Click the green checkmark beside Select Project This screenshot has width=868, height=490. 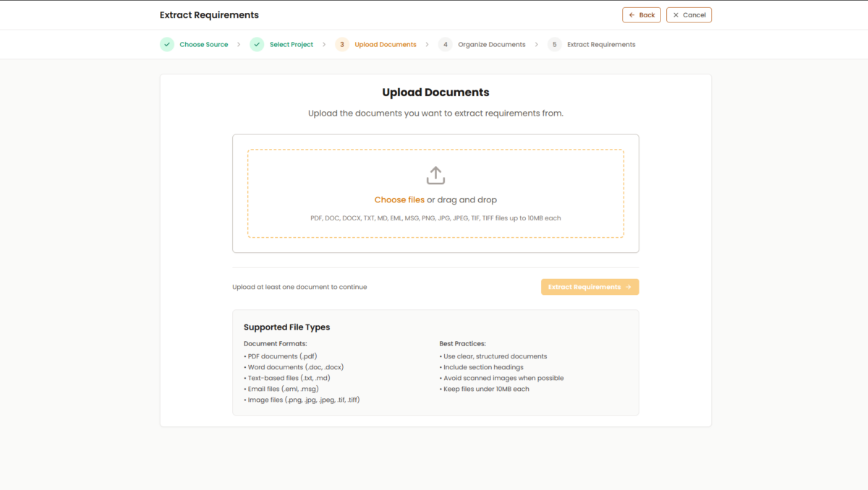(x=257, y=45)
